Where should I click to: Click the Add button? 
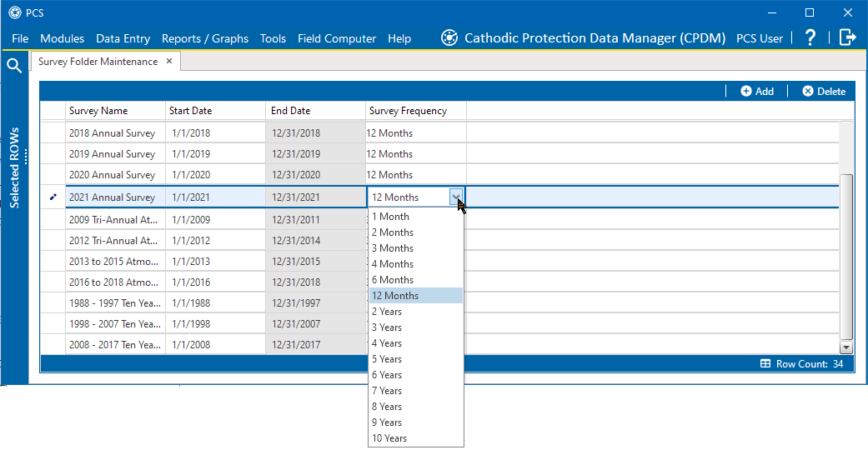click(757, 92)
